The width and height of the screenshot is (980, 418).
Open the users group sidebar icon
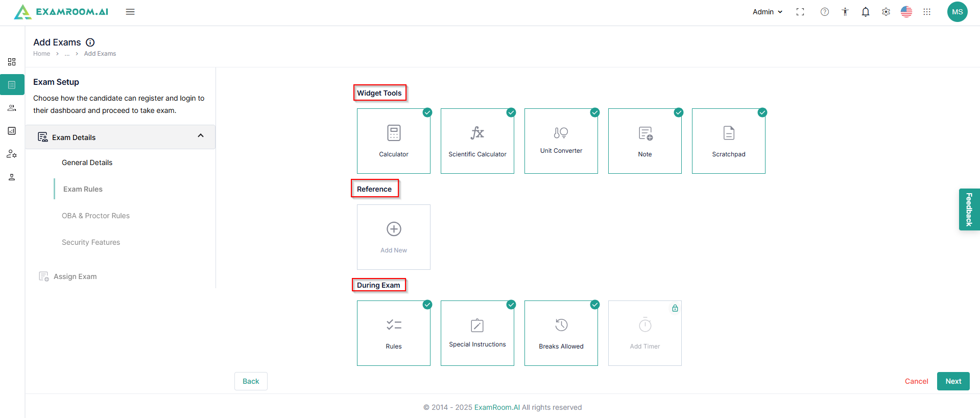pyautogui.click(x=12, y=108)
